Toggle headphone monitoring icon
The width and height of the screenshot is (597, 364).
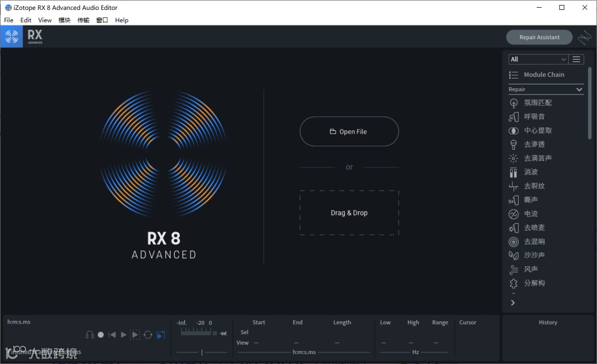click(90, 335)
